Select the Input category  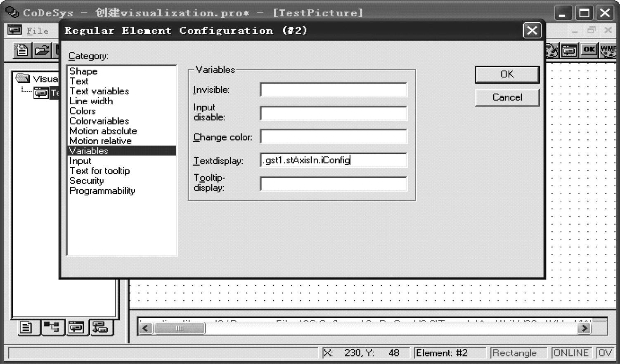pyautogui.click(x=80, y=161)
